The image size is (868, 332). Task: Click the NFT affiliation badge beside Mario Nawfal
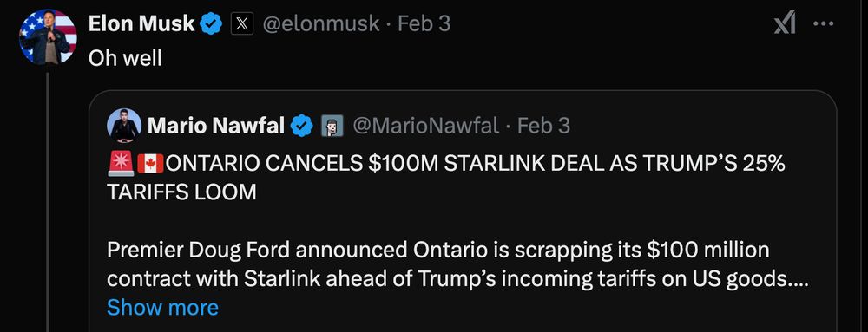tap(332, 126)
